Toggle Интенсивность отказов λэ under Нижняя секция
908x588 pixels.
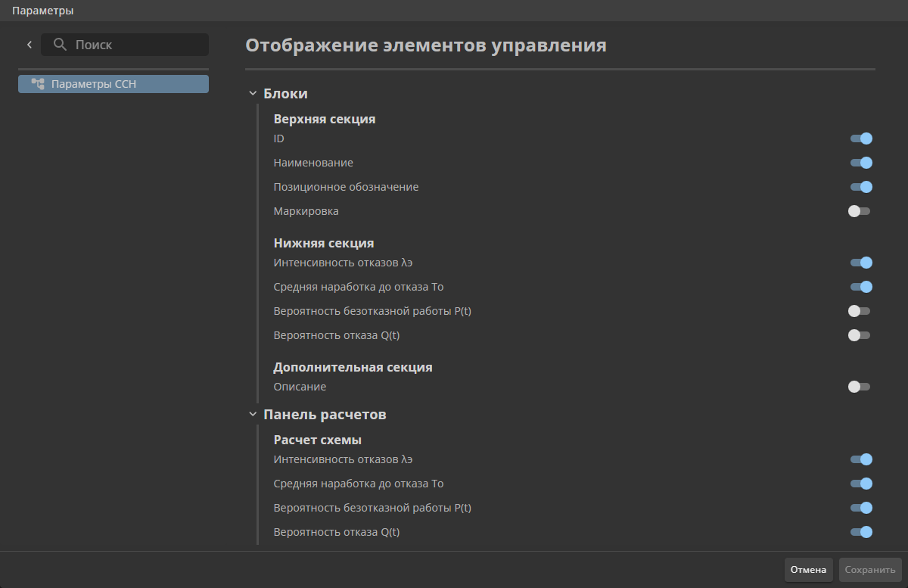[861, 263]
